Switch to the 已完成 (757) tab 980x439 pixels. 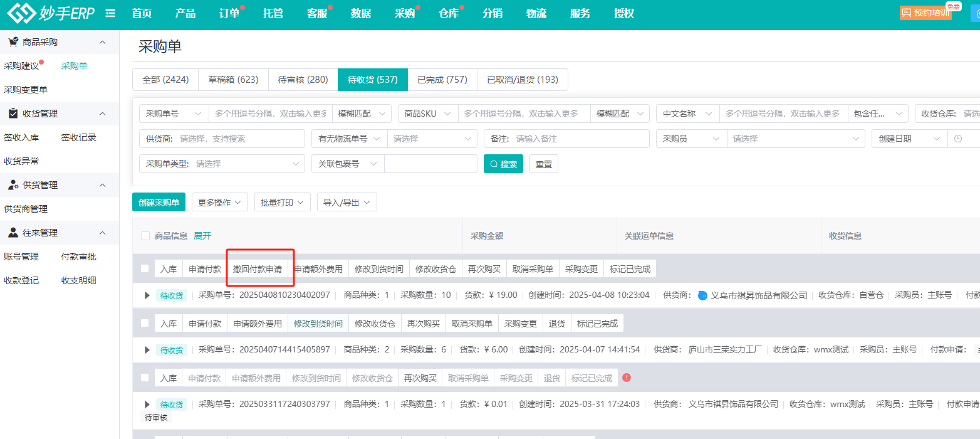(x=442, y=80)
